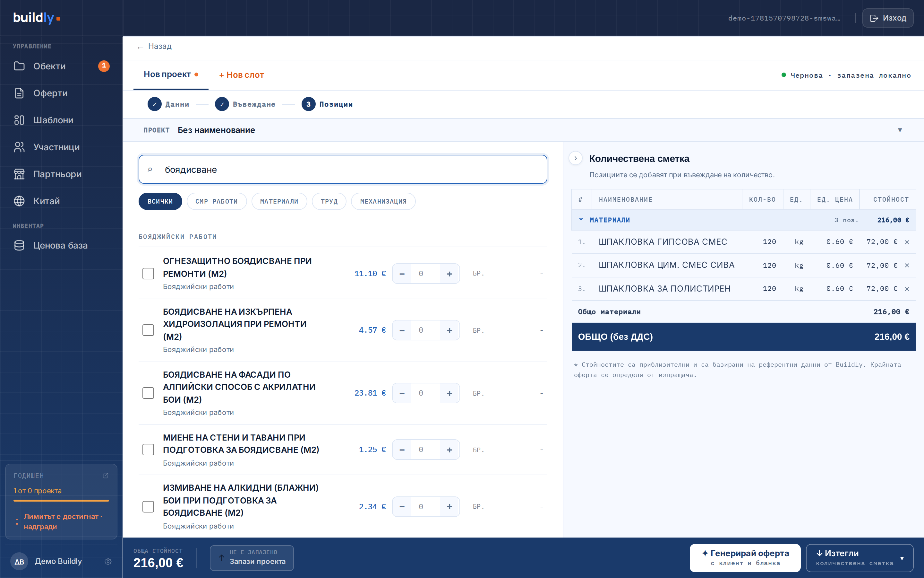Check the ИЗМИВАНЕ НА АЛКИДНИ БОИ checkbox
This screenshot has height=578, width=924.
148,506
